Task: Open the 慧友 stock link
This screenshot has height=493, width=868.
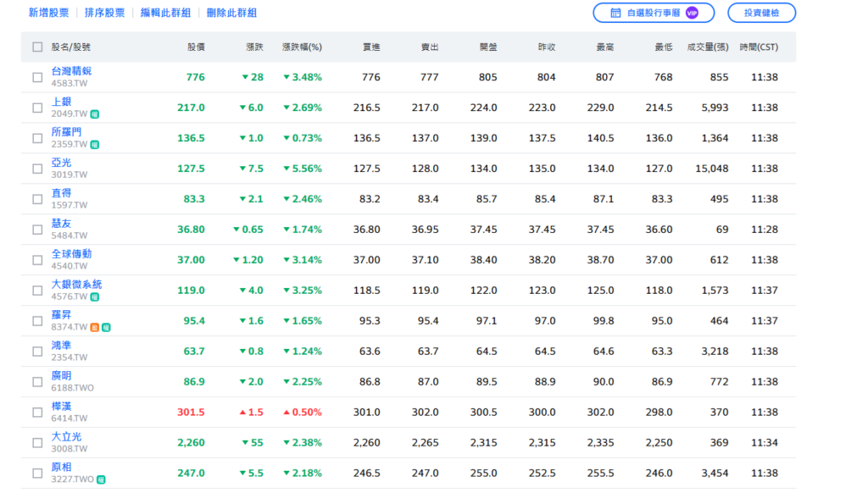Action: pos(61,224)
